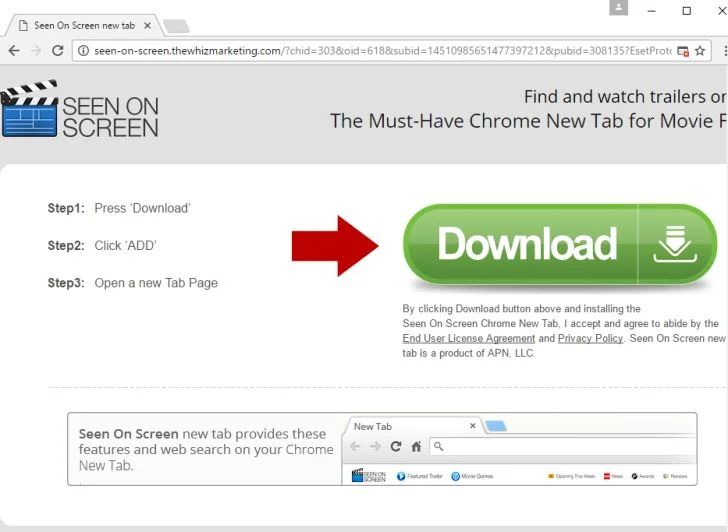This screenshot has height=532, width=728.
Task: Maximize the Chrome window
Action: point(687,11)
